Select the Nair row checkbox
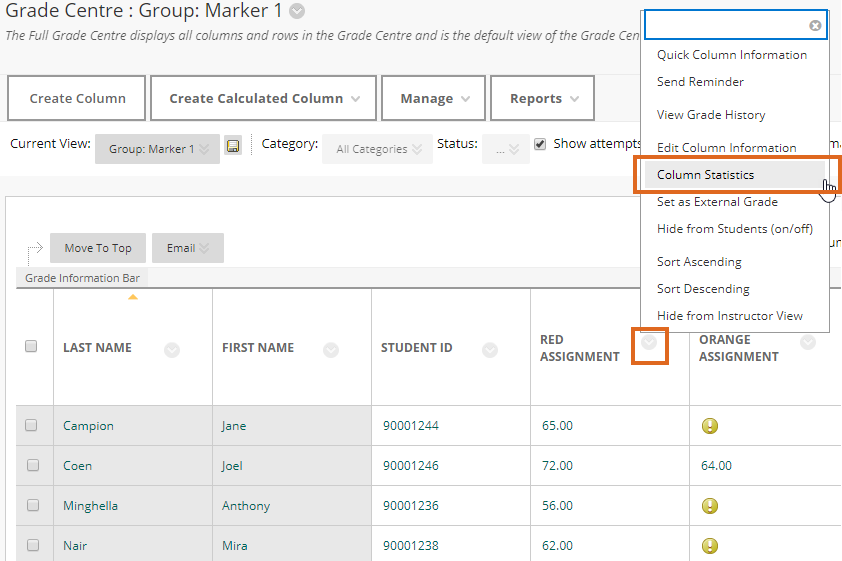 coord(33,545)
